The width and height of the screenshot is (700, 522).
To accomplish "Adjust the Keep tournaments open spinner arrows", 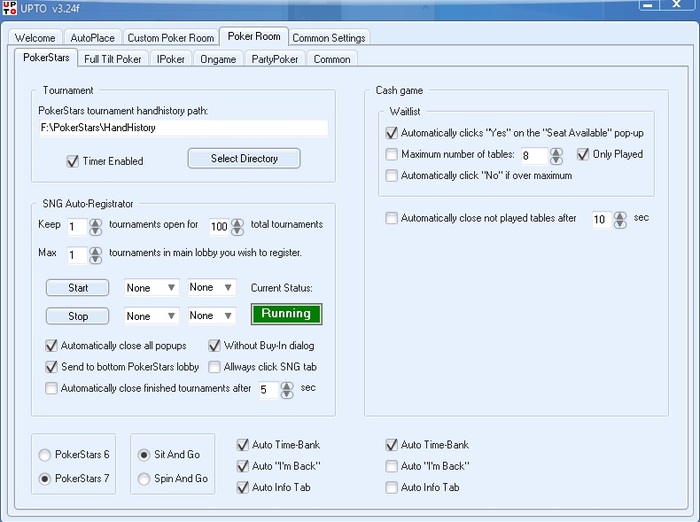I will pos(96,226).
